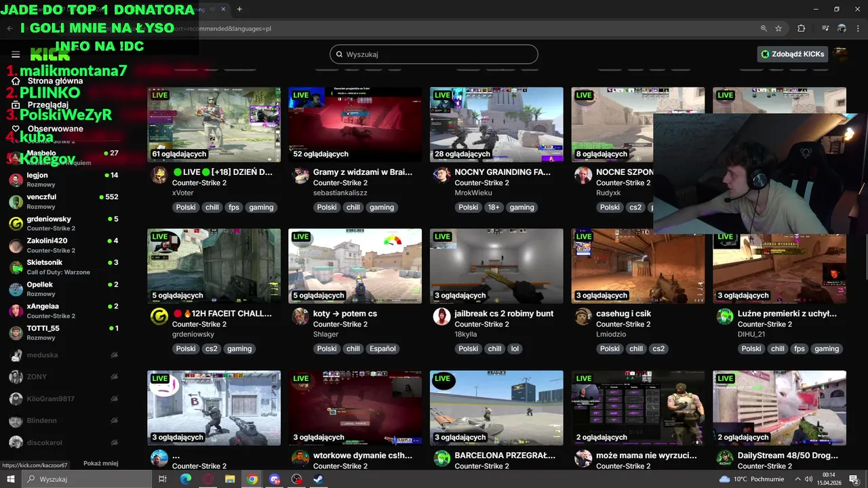Click Shlager channel avatar
The height and width of the screenshot is (488, 868).
[x=300, y=317]
